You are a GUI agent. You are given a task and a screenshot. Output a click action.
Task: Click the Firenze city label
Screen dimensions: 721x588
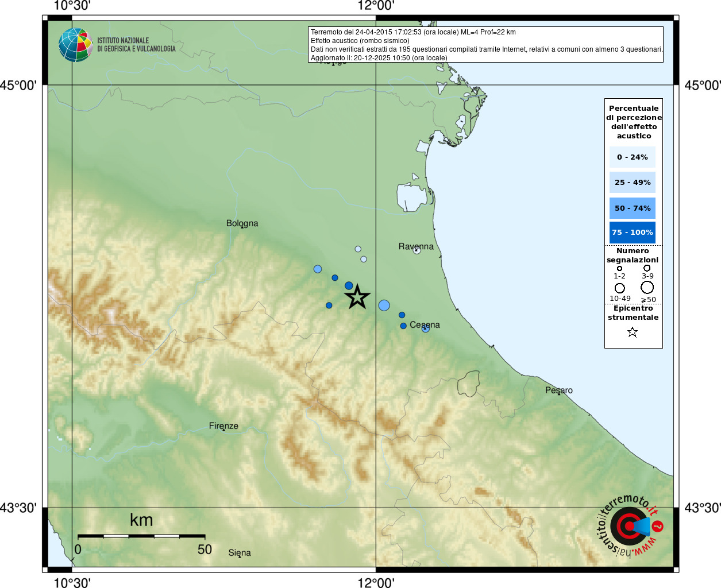coord(223,425)
